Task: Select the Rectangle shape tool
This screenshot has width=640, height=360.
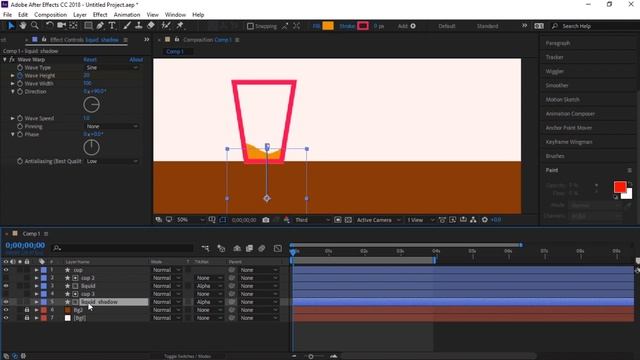Action: (88, 26)
